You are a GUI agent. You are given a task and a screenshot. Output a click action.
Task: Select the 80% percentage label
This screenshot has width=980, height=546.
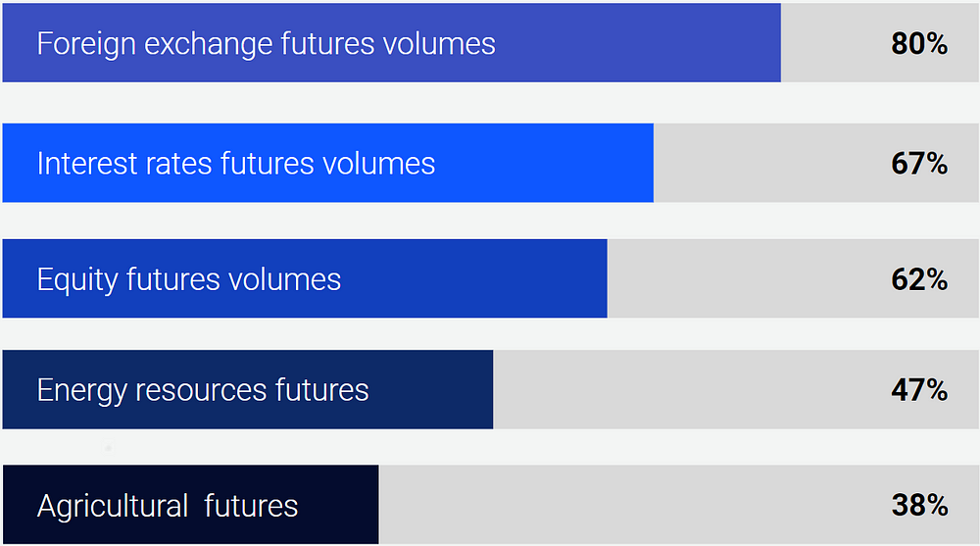pos(919,44)
